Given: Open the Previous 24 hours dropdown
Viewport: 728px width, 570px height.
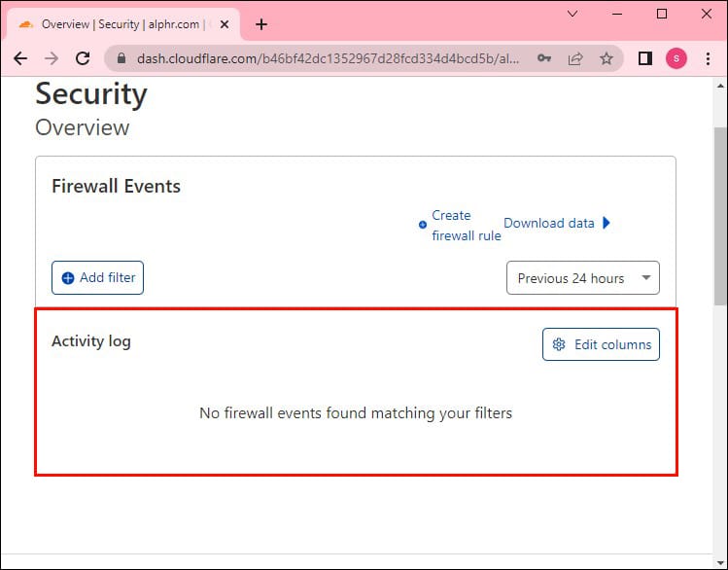Looking at the screenshot, I should pyautogui.click(x=582, y=278).
